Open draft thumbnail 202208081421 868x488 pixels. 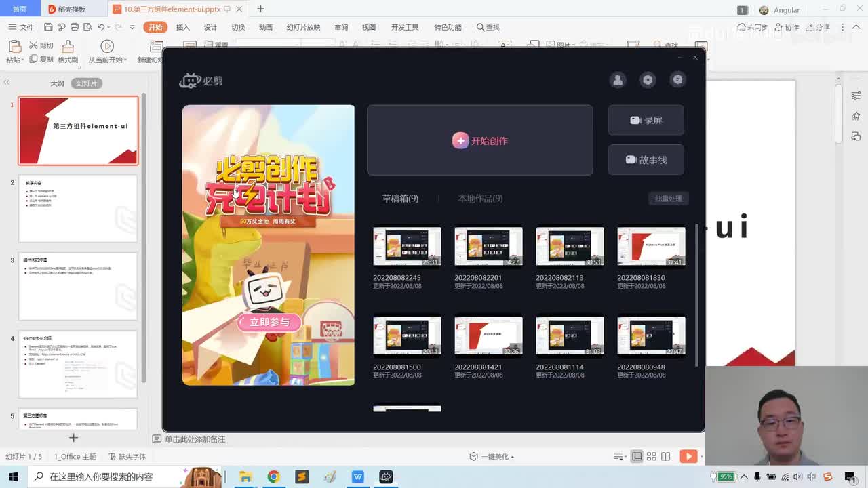click(x=488, y=335)
